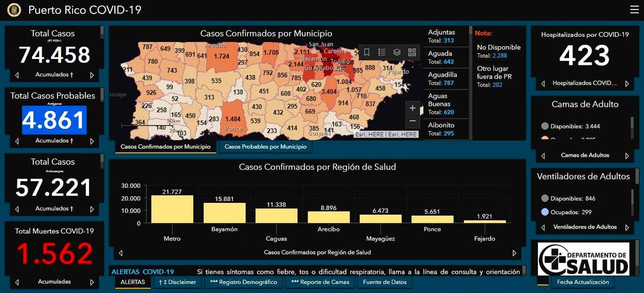The height and width of the screenshot is (293, 644).
Task: Open the map layers list
Action: (x=397, y=52)
